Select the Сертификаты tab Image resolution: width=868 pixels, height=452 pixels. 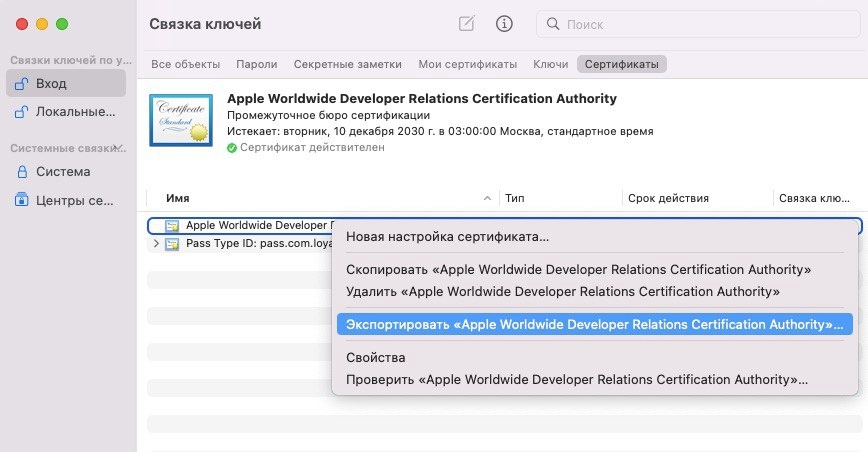[622, 64]
